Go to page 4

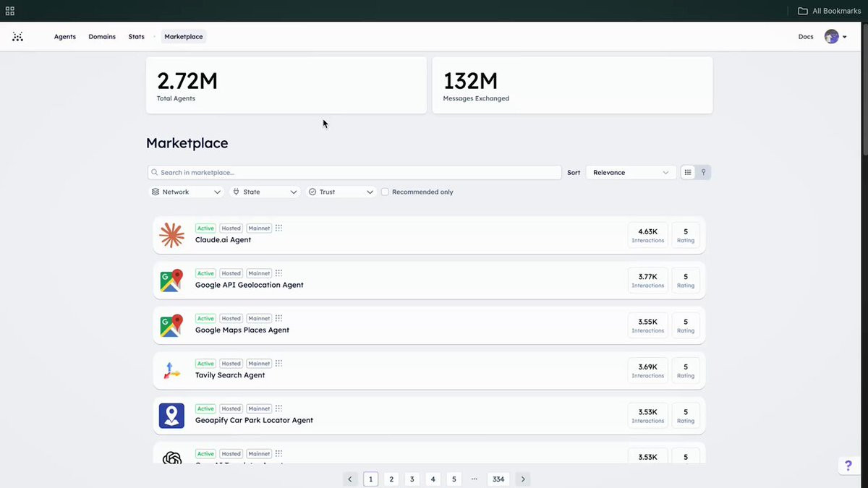(433, 479)
